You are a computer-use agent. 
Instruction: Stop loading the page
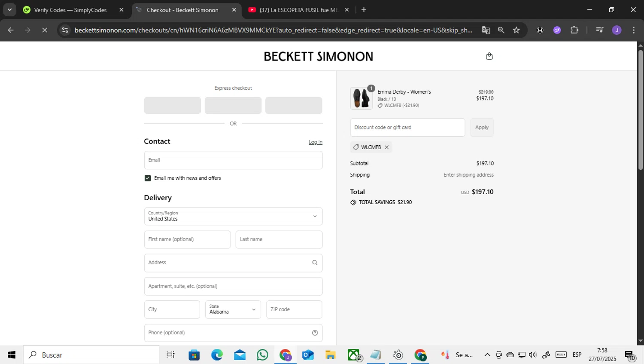click(45, 30)
